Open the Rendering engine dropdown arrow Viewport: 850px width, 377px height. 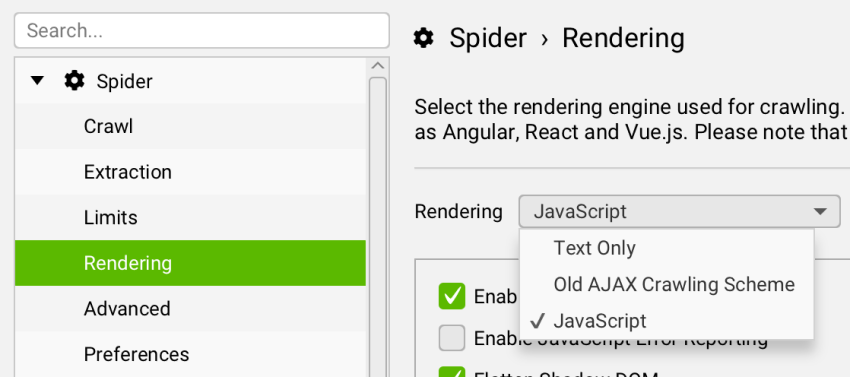pyautogui.click(x=820, y=211)
